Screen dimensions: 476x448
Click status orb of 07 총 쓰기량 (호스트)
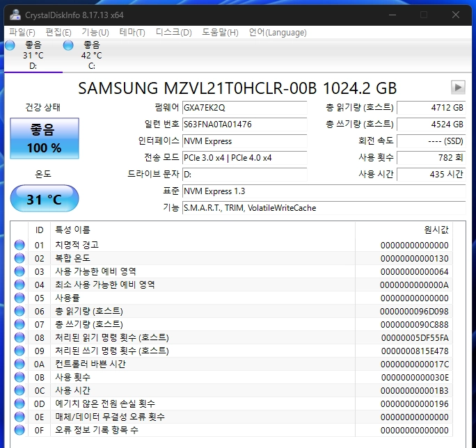[x=19, y=324]
